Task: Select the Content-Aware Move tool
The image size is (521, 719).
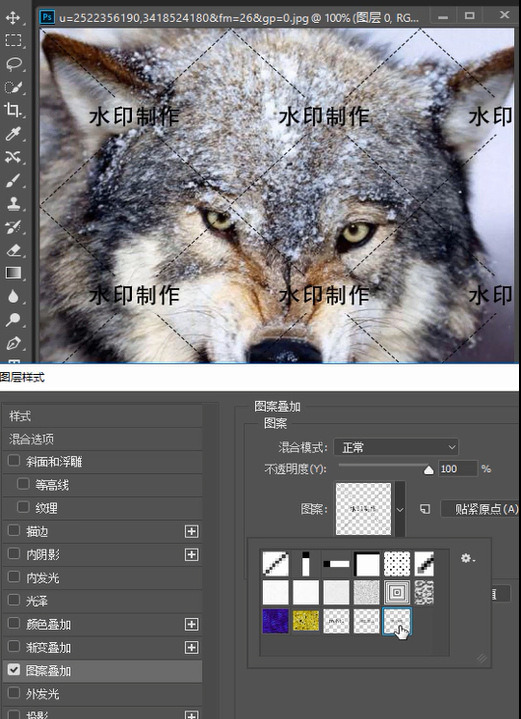Action: tap(13, 157)
